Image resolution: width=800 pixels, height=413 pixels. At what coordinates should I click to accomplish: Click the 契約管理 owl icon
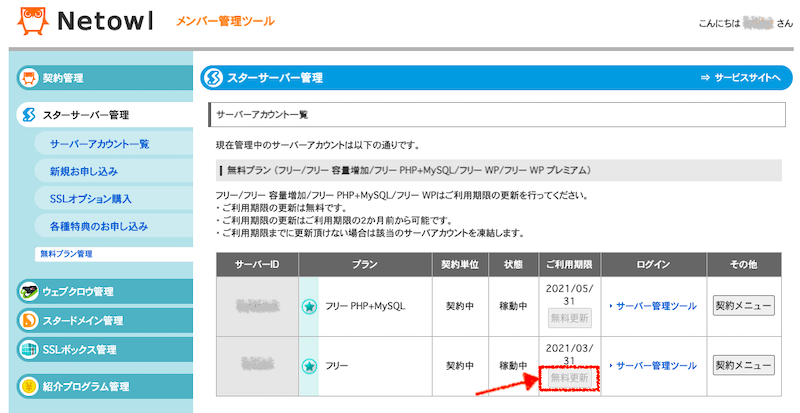29,78
